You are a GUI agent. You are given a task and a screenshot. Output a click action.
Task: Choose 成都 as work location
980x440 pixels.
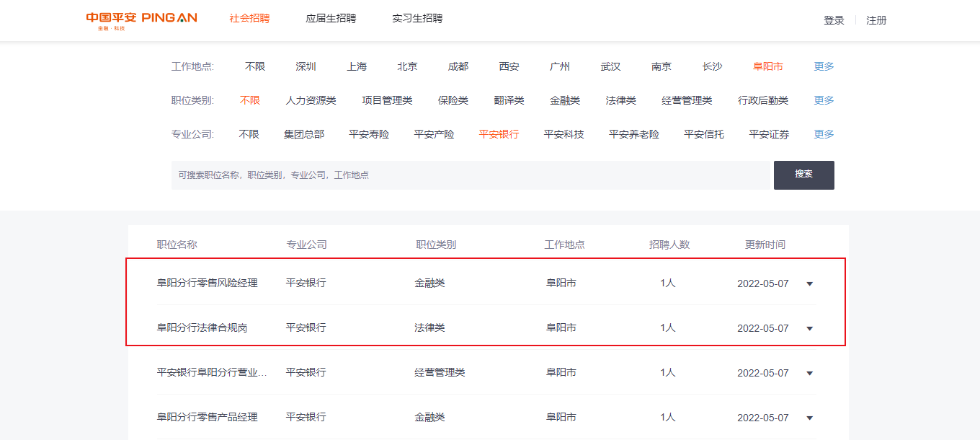458,66
